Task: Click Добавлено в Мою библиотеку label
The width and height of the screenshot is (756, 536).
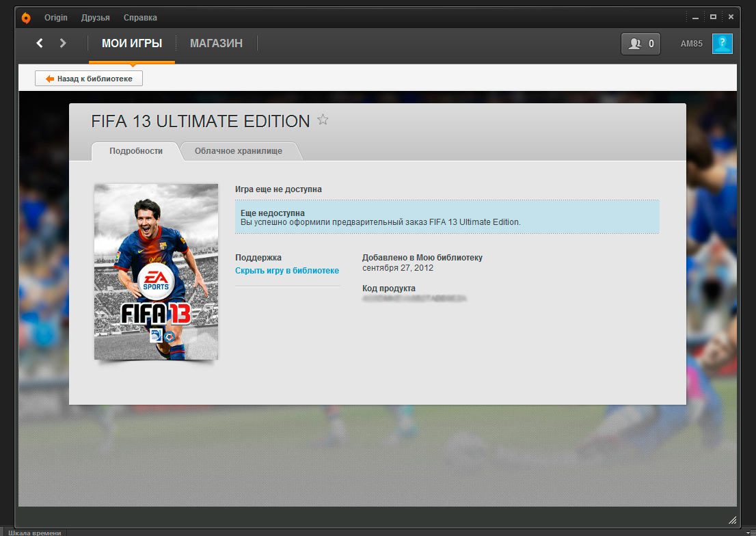Action: coord(422,258)
